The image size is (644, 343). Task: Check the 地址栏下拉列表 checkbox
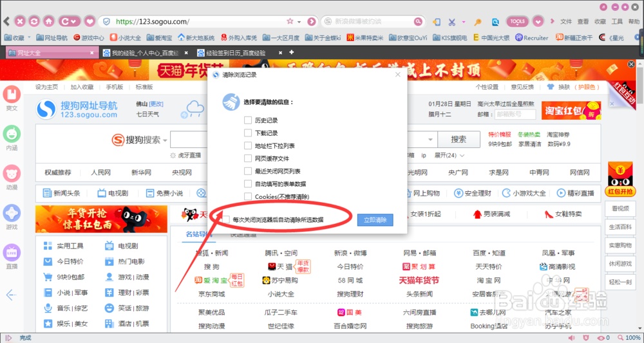coord(248,145)
